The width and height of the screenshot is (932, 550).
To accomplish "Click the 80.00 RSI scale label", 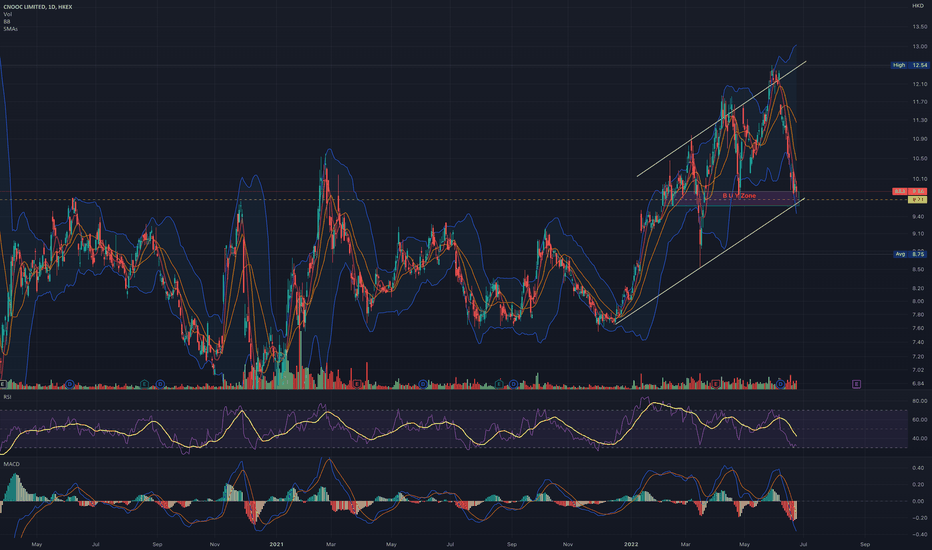I will pos(920,401).
